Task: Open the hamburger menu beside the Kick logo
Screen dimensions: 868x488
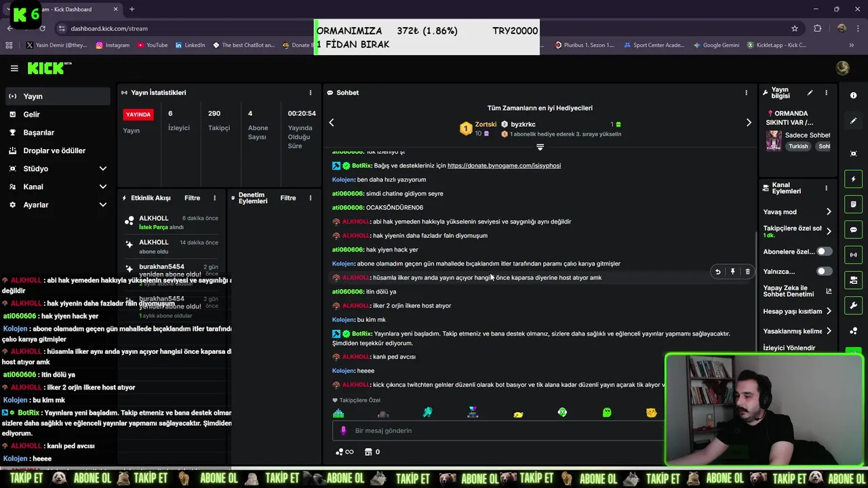Action: (14, 68)
